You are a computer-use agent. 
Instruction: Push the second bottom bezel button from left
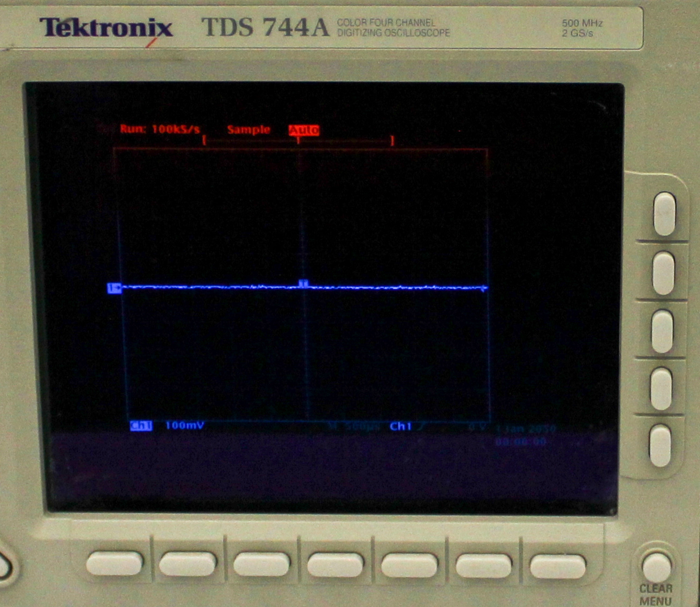click(x=188, y=564)
